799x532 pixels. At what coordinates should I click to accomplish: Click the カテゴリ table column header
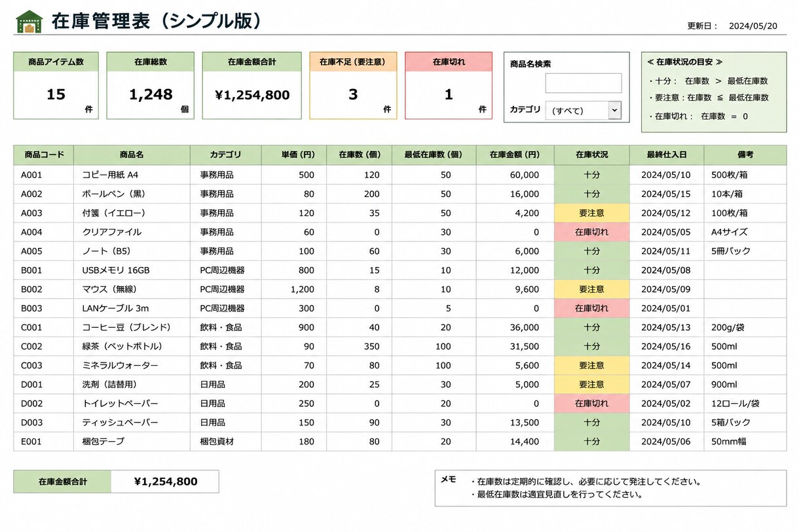click(x=226, y=155)
